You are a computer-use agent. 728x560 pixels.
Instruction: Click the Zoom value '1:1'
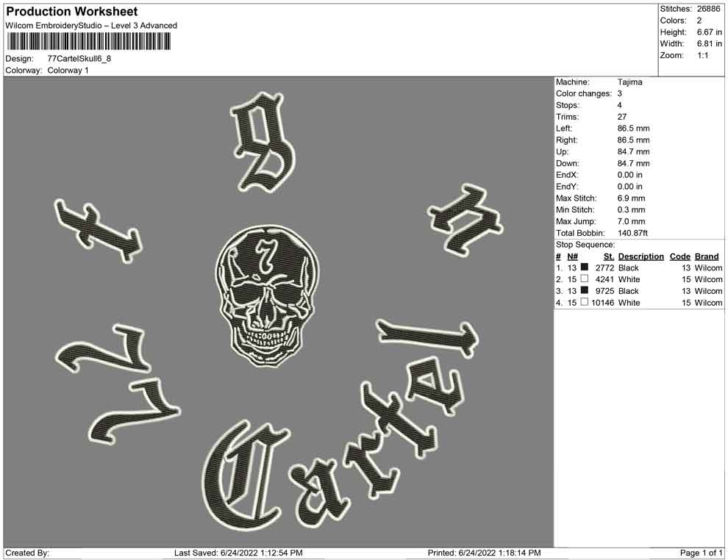pyautogui.click(x=702, y=55)
